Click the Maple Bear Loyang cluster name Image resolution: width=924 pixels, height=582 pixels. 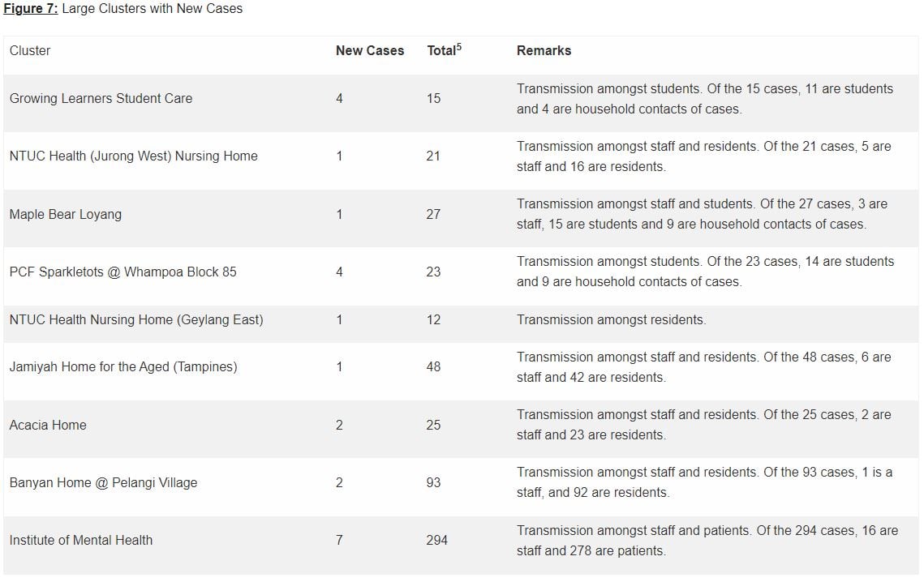click(x=65, y=214)
